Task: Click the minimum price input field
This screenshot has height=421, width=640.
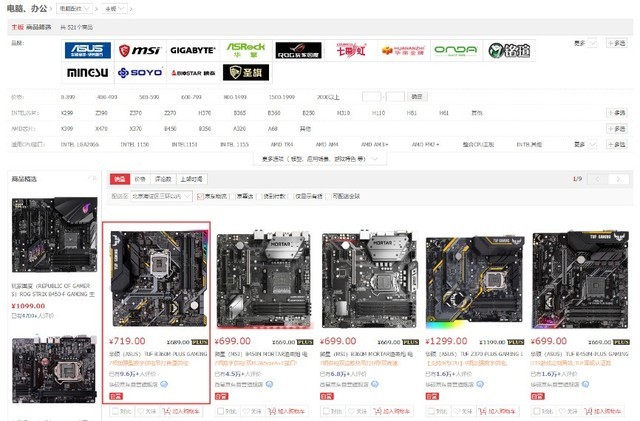Action: tap(370, 97)
